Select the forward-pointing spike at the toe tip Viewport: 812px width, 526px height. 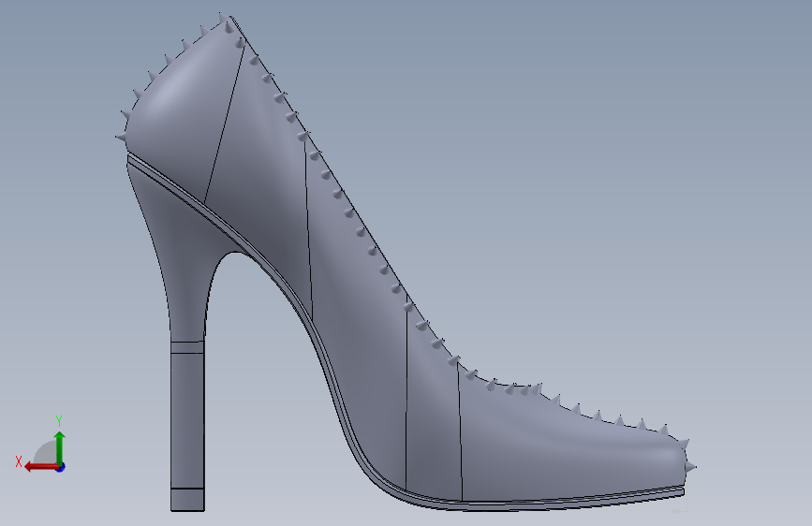pyautogui.click(x=691, y=467)
